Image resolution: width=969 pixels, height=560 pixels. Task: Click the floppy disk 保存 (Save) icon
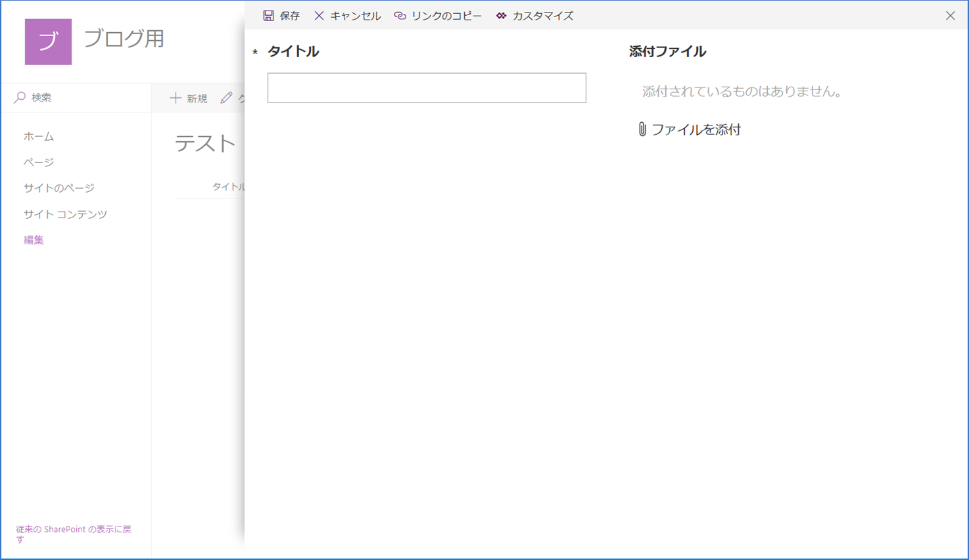pos(268,16)
